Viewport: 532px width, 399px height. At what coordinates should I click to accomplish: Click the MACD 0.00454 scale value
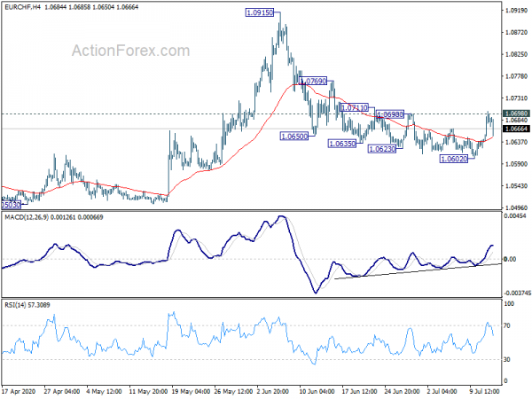point(515,216)
